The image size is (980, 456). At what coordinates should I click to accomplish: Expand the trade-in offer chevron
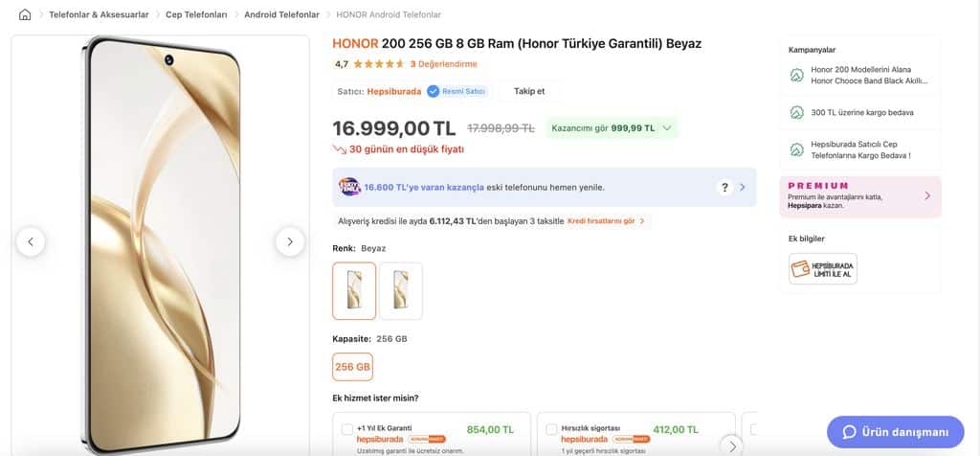click(743, 188)
